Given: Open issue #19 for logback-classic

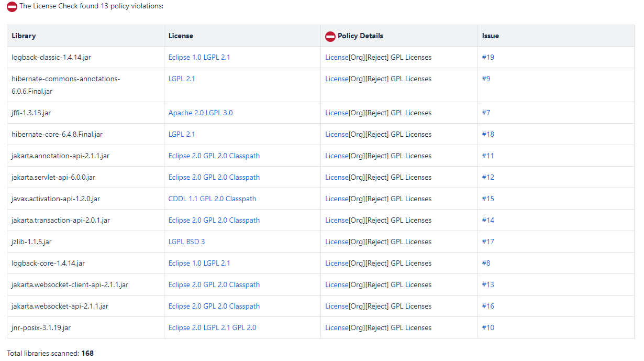Looking at the screenshot, I should [x=487, y=57].
